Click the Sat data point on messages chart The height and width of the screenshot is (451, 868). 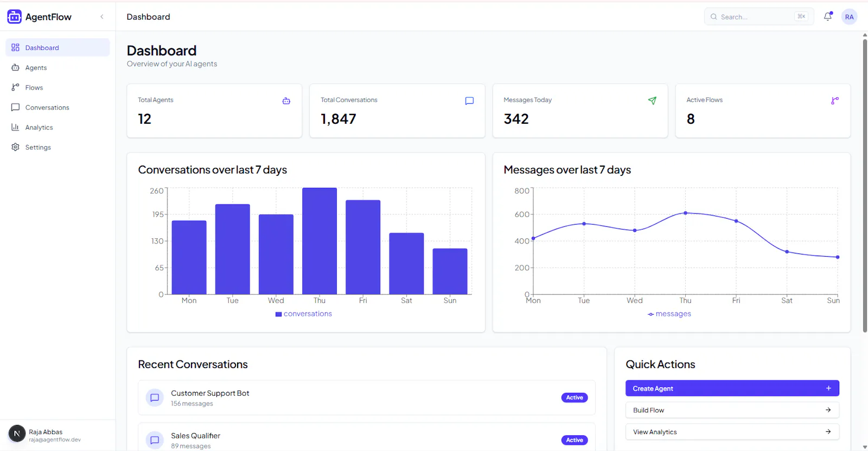tap(787, 252)
